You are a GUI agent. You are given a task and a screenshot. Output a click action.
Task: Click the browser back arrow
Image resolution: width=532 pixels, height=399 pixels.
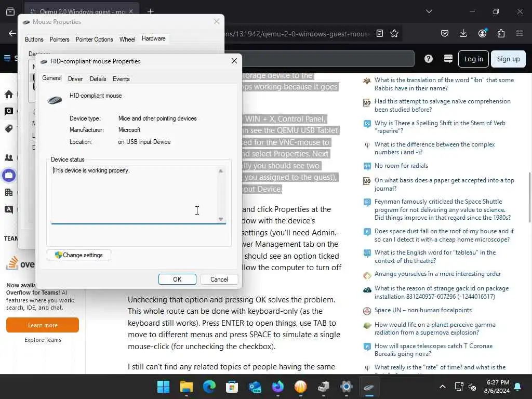(12, 33)
